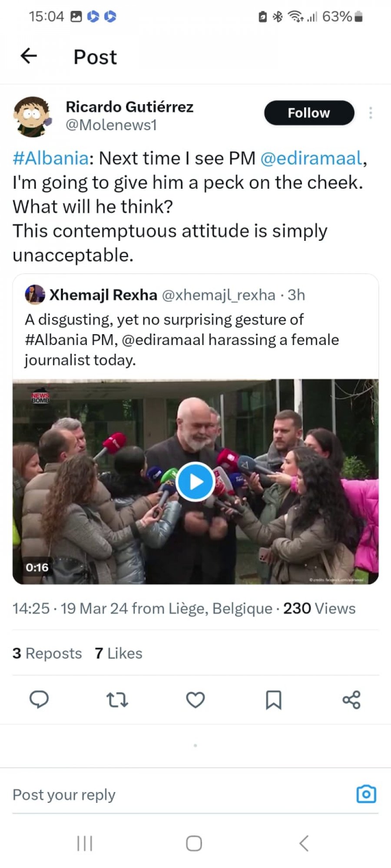Tap the Android back chevron in the navigation bar
The height and width of the screenshot is (868, 391).
click(x=304, y=844)
